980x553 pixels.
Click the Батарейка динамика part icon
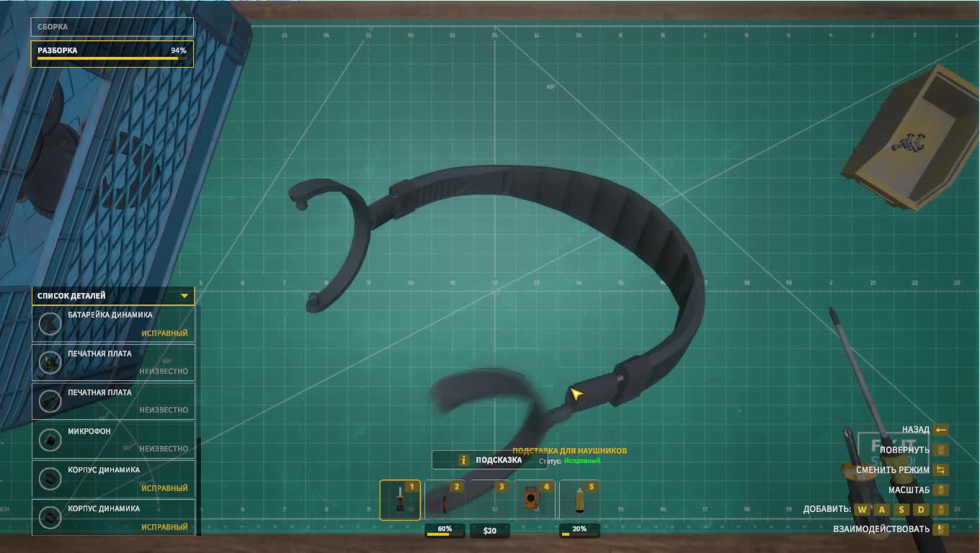[50, 323]
